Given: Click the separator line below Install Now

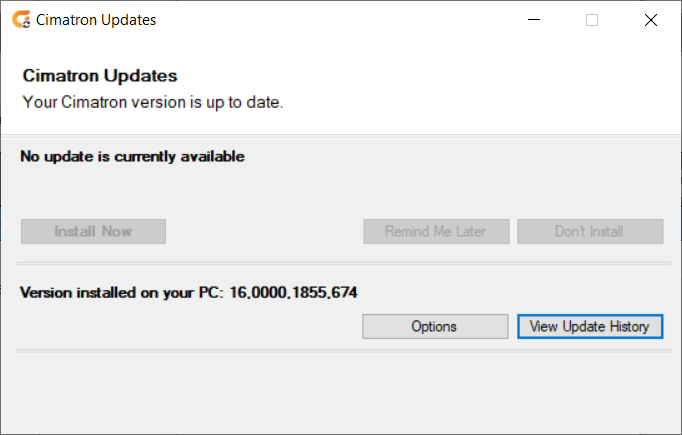Looking at the screenshot, I should (x=343, y=263).
